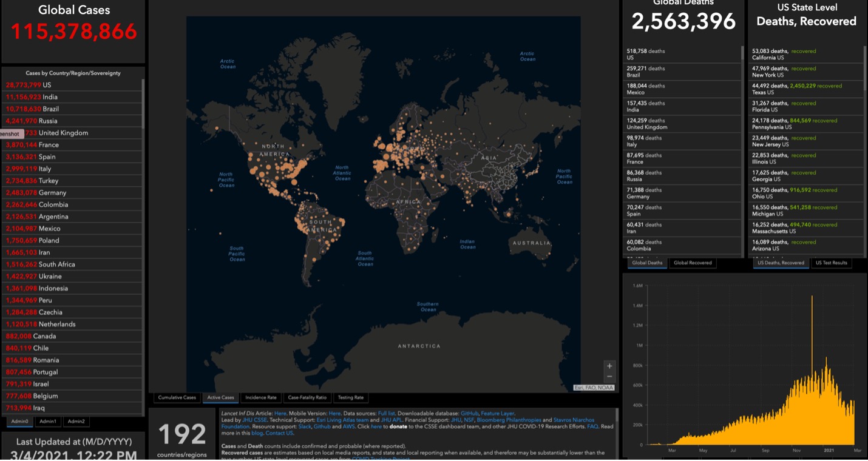This screenshot has width=868, height=461.
Task: Click the FAQ link
Action: (592, 425)
